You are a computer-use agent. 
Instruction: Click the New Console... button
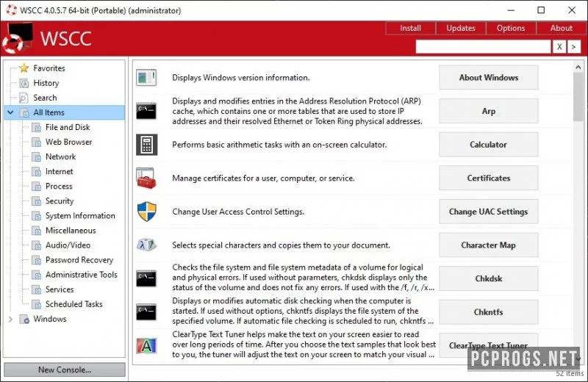[x=65, y=370]
